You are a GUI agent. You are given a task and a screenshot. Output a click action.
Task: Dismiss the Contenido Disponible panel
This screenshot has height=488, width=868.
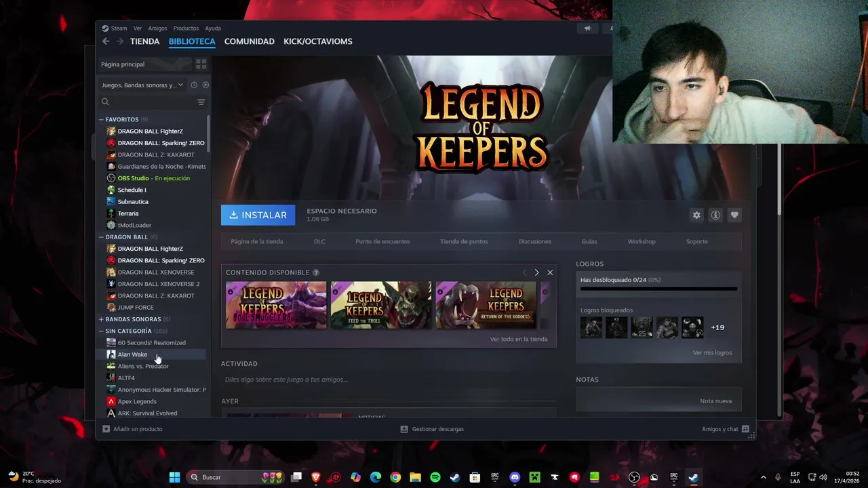click(x=550, y=272)
